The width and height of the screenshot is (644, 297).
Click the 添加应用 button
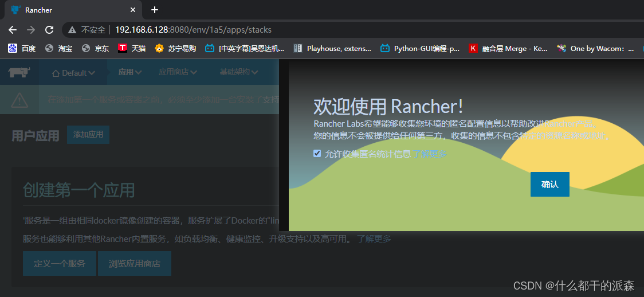88,134
